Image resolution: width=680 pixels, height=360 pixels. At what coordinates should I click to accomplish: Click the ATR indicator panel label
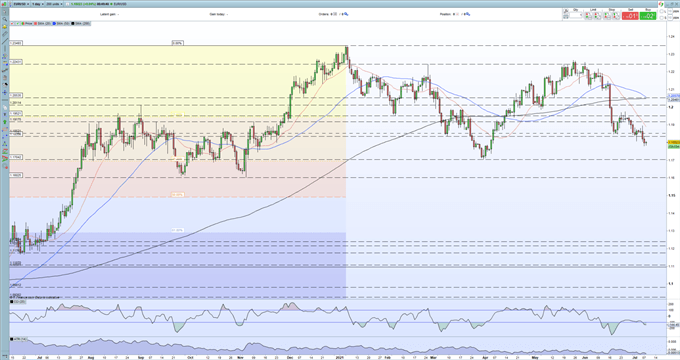click(x=18, y=339)
